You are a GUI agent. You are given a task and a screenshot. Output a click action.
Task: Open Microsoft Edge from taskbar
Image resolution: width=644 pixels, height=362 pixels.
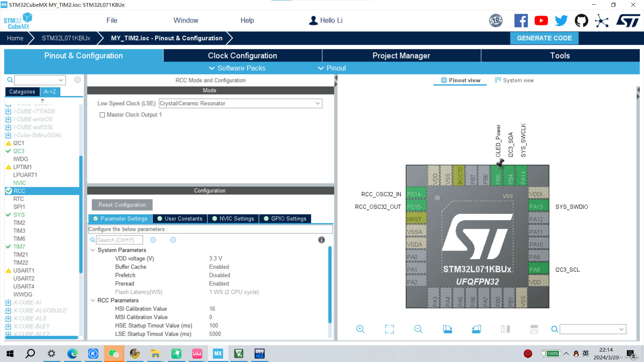(72, 354)
